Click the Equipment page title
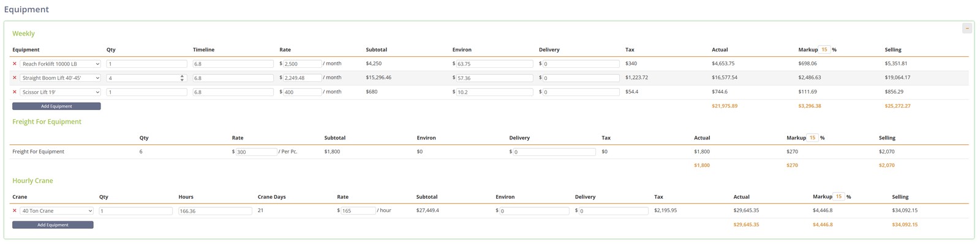Image resolution: width=980 pixels, height=244 pixels. (26, 9)
